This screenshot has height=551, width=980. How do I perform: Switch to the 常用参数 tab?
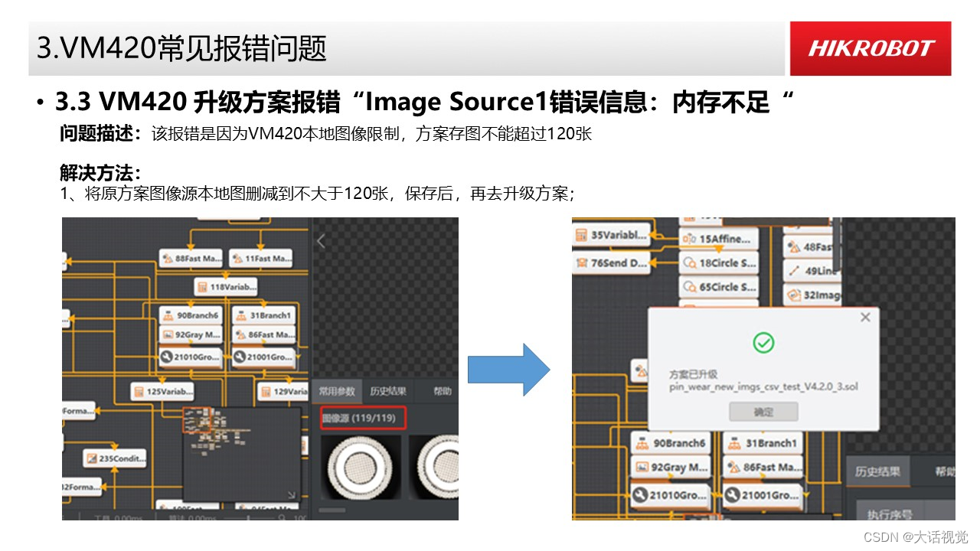[x=337, y=391]
